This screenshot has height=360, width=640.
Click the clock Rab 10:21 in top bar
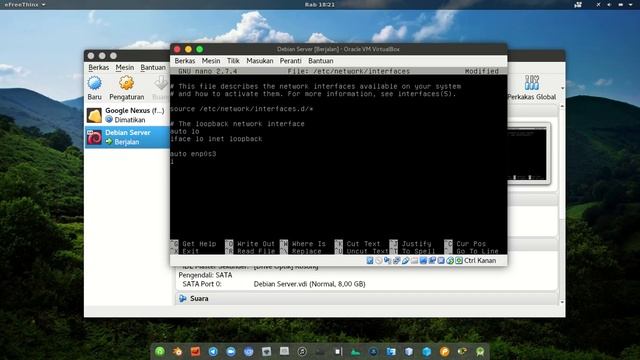click(x=320, y=4)
